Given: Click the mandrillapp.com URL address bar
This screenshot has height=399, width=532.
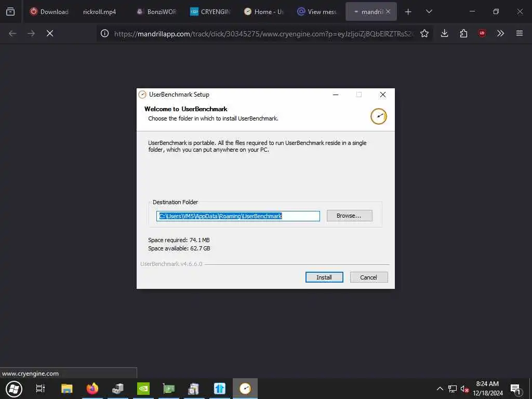Looking at the screenshot, I should pyautogui.click(x=263, y=34).
